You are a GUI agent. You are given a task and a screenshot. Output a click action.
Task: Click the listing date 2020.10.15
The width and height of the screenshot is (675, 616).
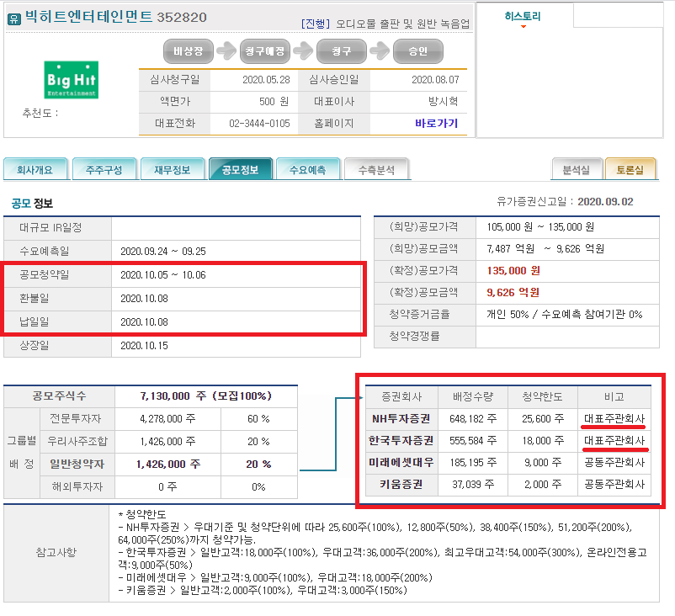pos(144,346)
